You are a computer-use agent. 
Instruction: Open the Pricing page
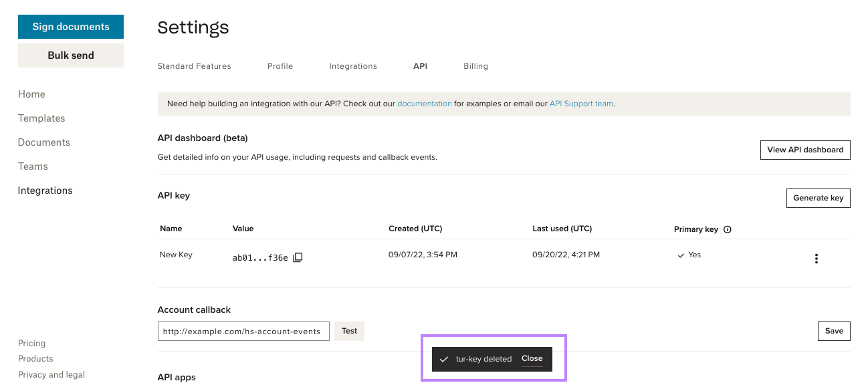point(31,343)
